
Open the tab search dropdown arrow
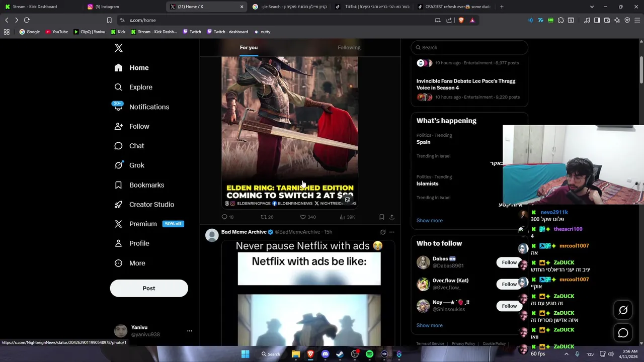(592, 7)
